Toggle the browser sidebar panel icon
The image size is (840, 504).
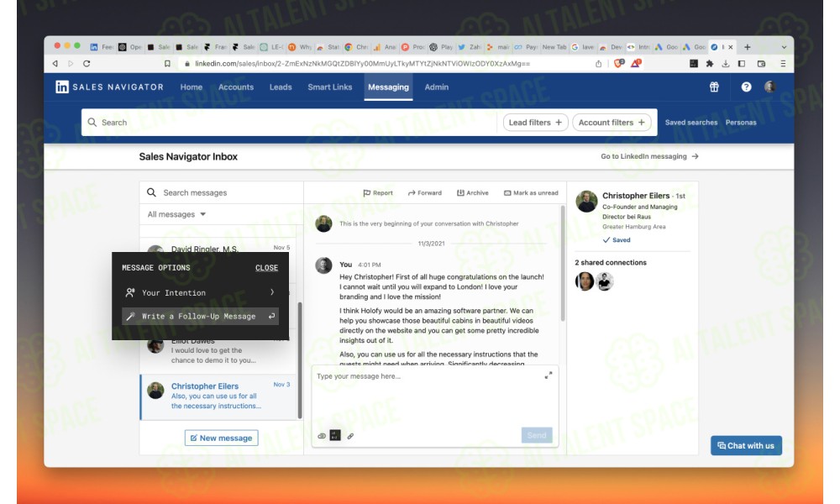(x=742, y=63)
